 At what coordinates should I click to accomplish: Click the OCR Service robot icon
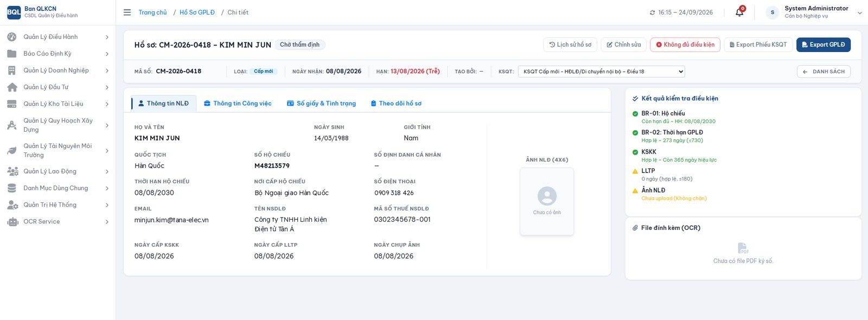[x=12, y=222]
